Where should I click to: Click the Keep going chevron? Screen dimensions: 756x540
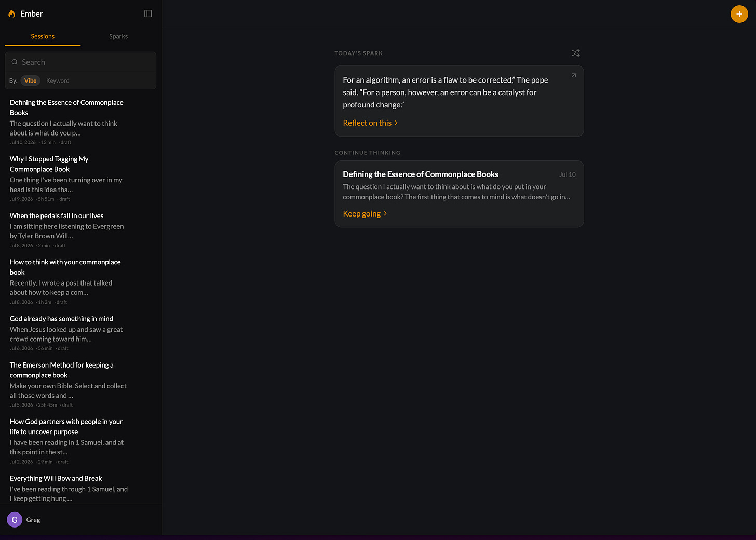coord(385,214)
